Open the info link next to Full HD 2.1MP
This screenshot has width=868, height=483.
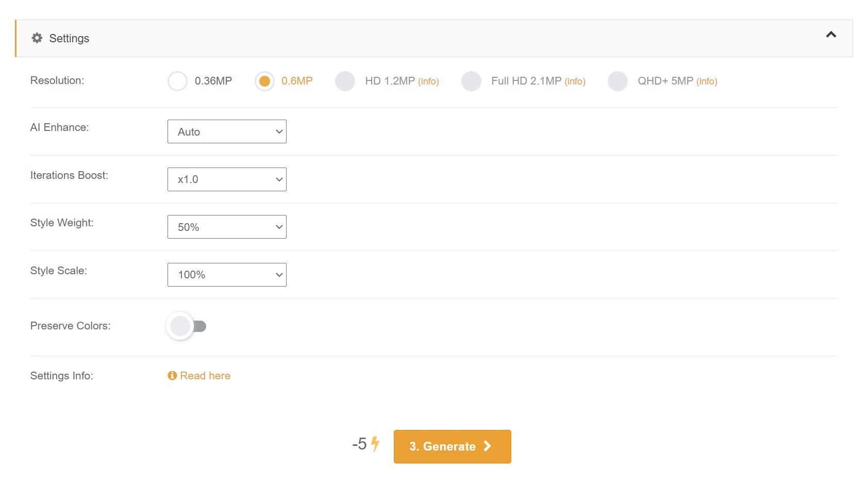point(575,81)
